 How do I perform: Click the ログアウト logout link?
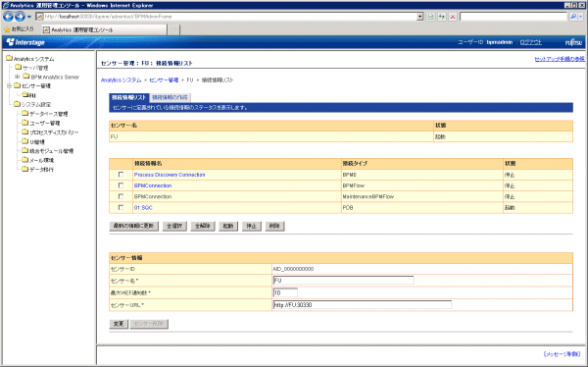point(530,42)
